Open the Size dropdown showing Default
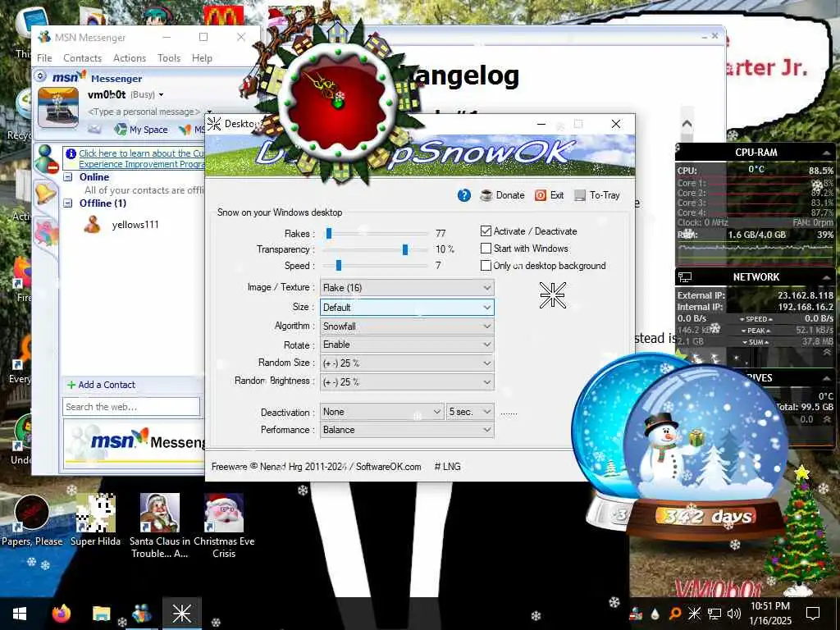Viewport: 840px width, 630px height. click(407, 308)
